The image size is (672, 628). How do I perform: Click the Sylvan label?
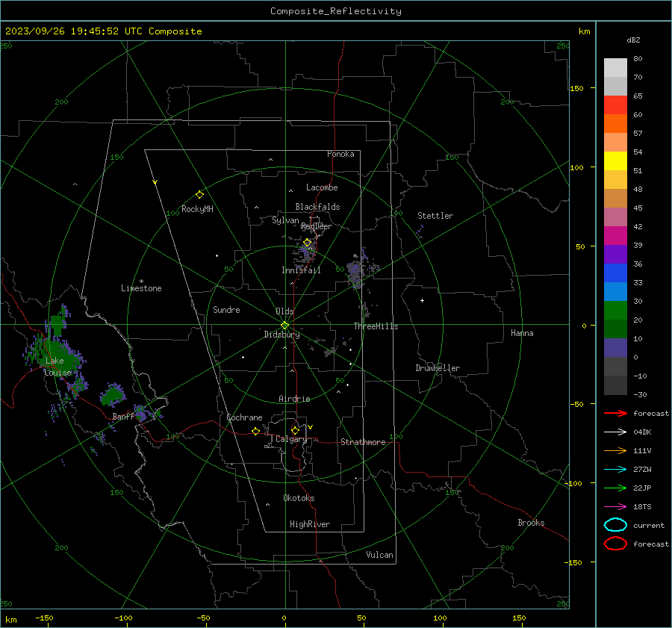285,220
